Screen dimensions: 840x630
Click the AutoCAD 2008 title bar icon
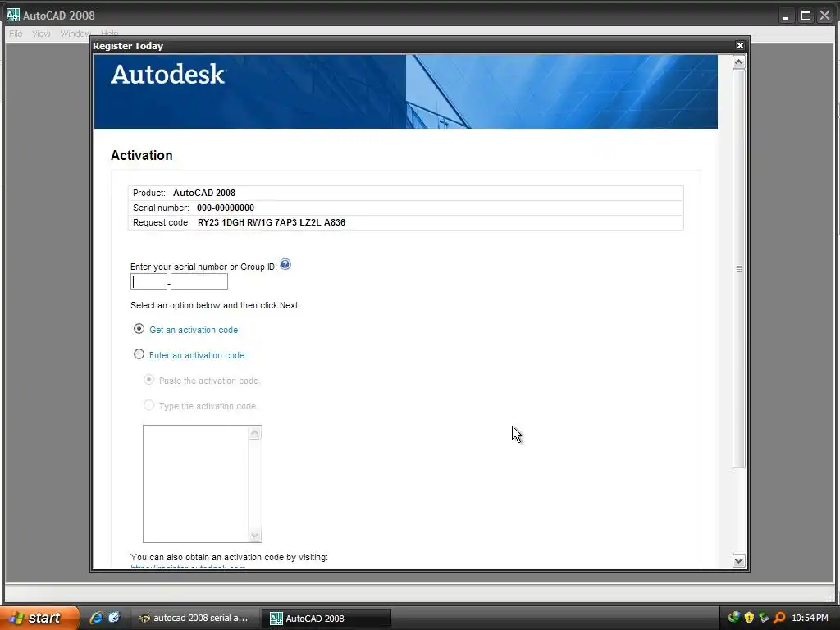click(13, 15)
